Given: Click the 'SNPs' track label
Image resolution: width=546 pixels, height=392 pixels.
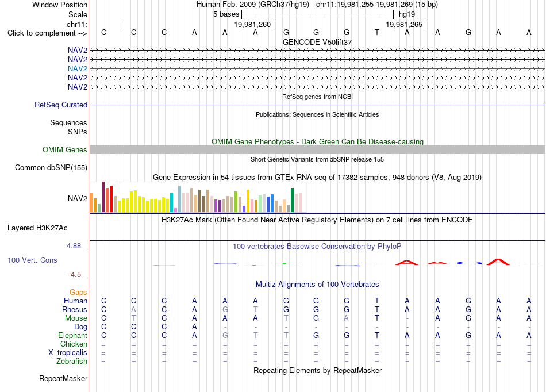Looking at the screenshot, I should click(78, 132).
